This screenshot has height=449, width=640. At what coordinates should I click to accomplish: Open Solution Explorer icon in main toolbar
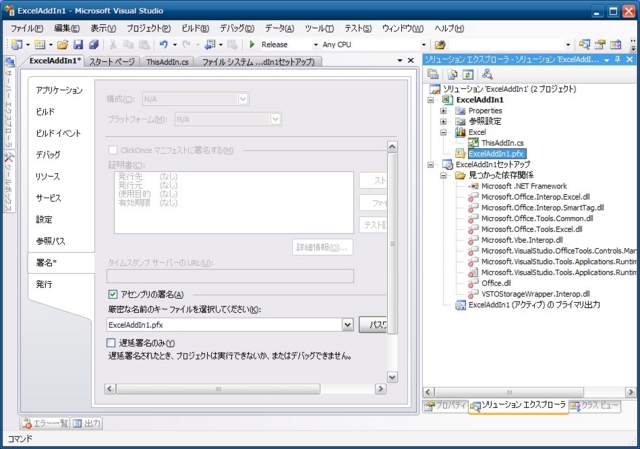[584, 44]
